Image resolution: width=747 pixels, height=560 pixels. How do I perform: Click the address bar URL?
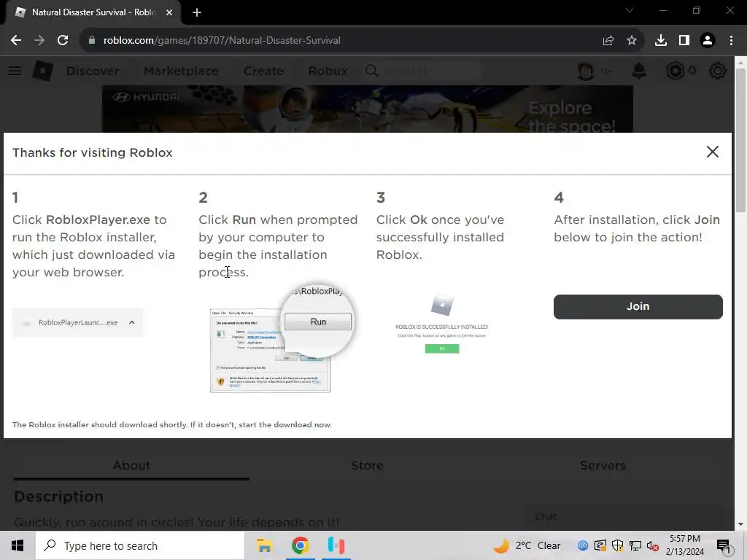[x=222, y=41]
